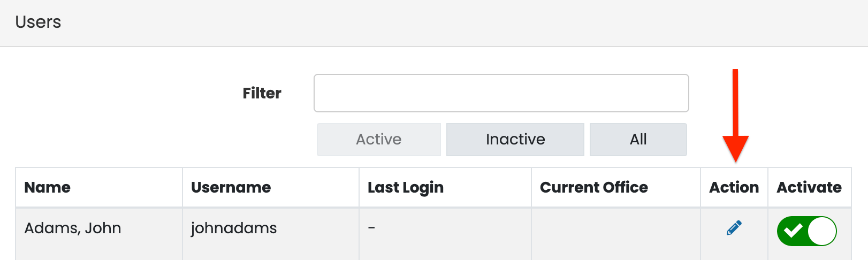Sort by the Last Login column header
The image size is (868, 260).
406,188
